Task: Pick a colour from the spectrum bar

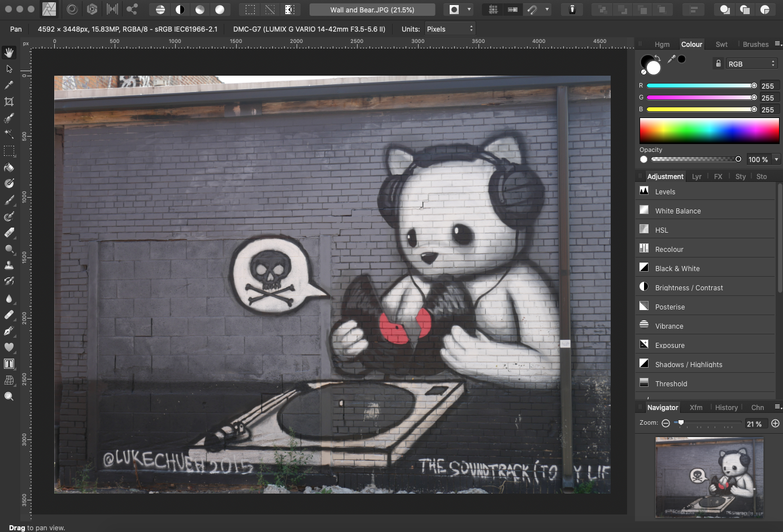Action: tap(710, 130)
